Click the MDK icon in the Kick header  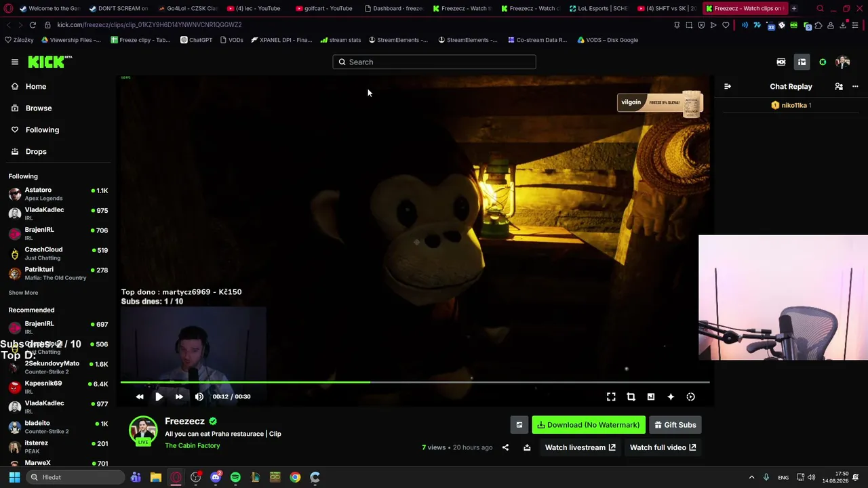click(781, 62)
